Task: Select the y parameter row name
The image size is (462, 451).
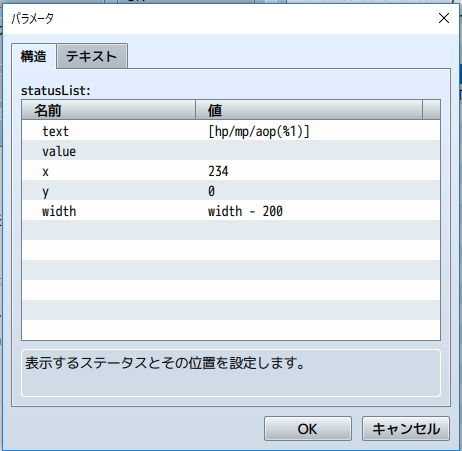Action: (46, 192)
